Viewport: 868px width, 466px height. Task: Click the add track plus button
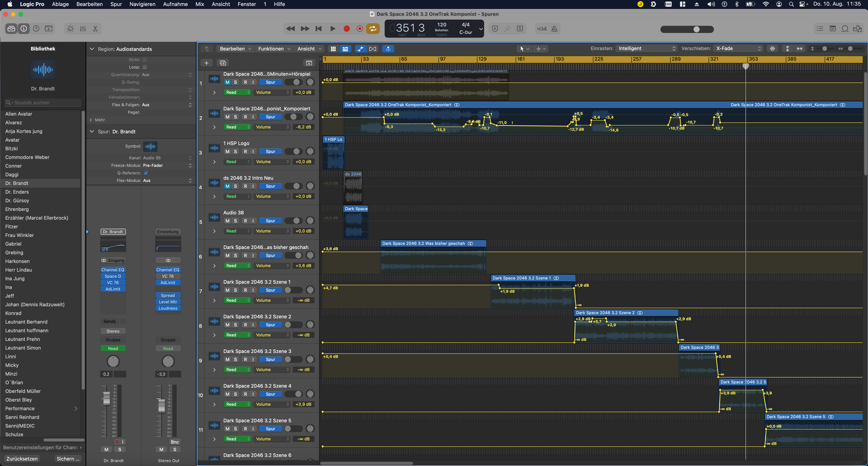coord(207,63)
